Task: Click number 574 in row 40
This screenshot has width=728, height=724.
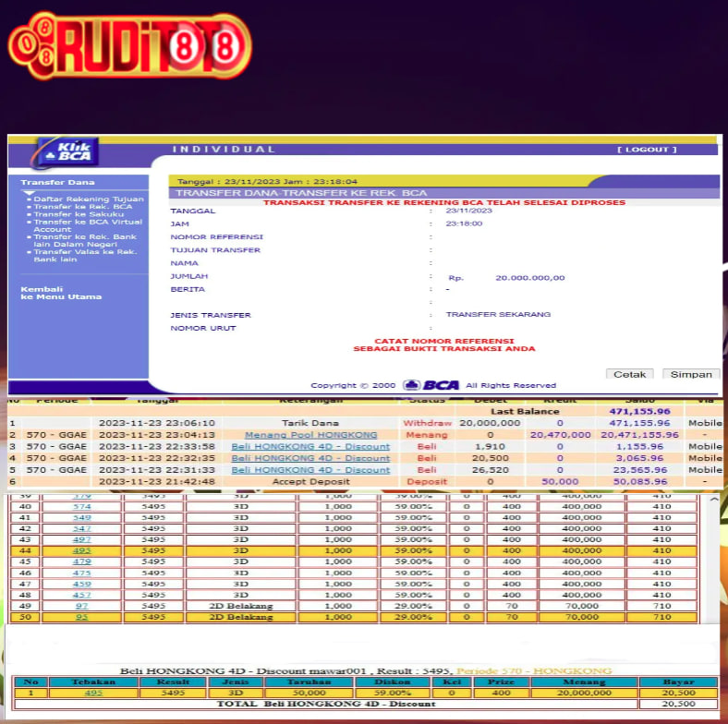Action: pyautogui.click(x=82, y=506)
